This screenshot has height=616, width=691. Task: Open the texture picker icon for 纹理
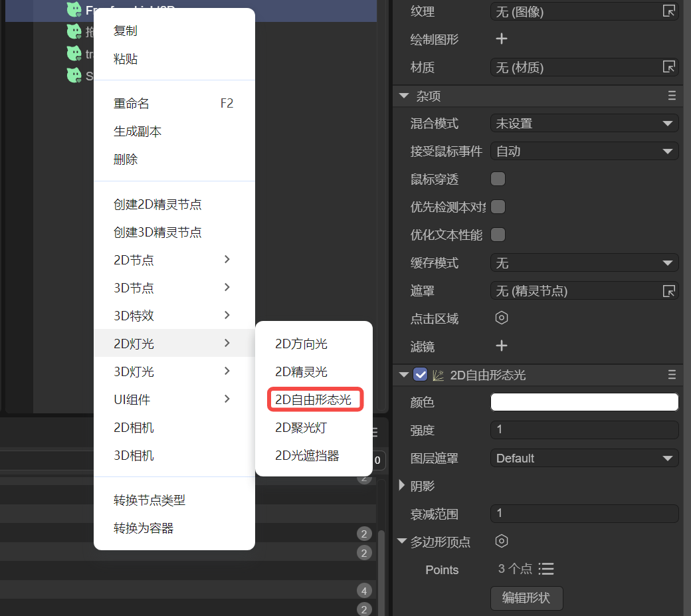pos(669,11)
